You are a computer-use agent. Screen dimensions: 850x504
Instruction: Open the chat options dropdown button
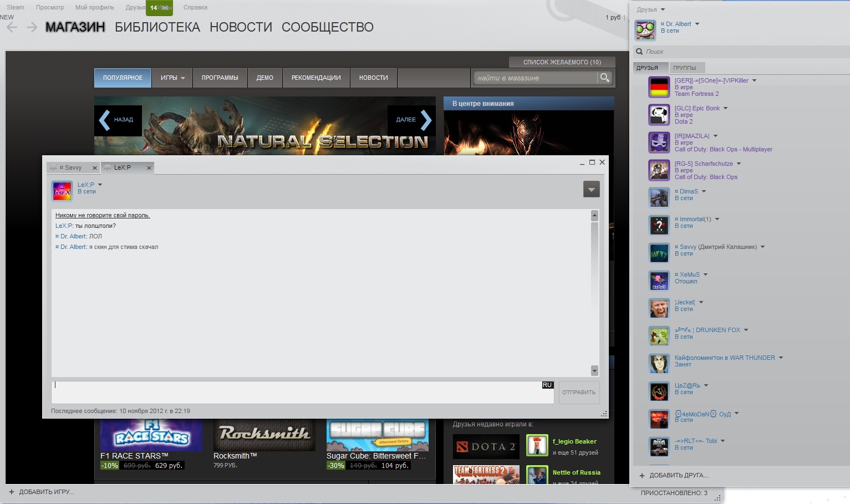592,190
